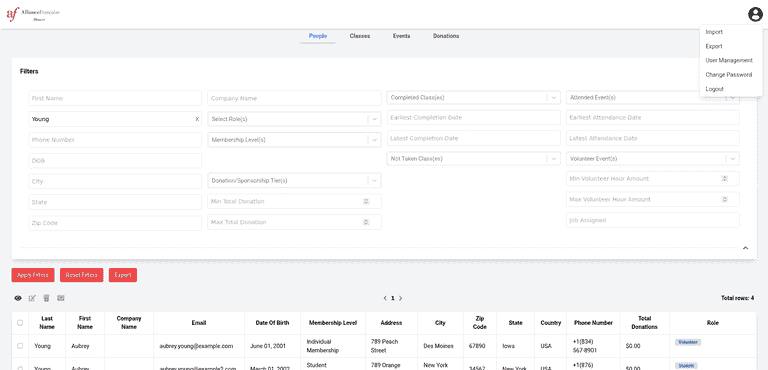The image size is (768, 370).
Task: Click the Apply Filters button
Action: click(33, 275)
